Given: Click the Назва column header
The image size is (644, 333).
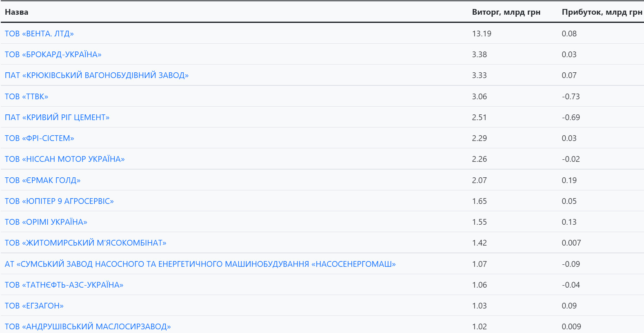Looking at the screenshot, I should [x=17, y=12].
